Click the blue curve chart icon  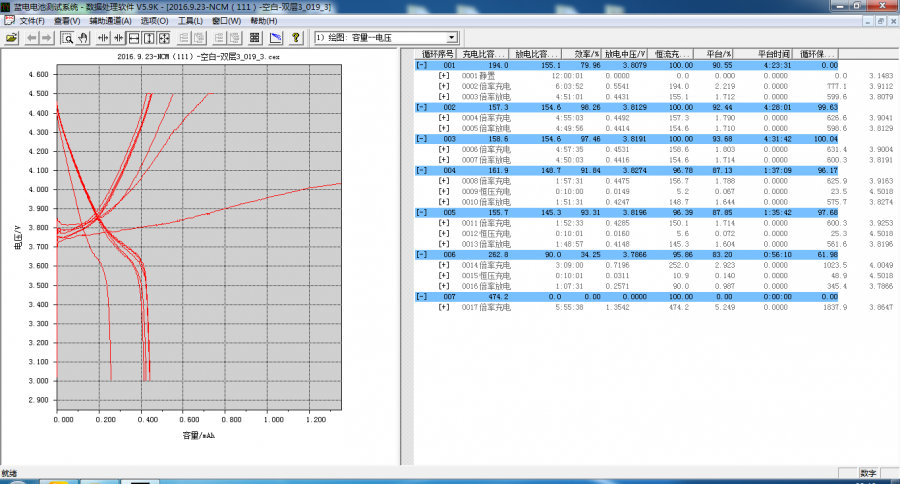point(276,38)
